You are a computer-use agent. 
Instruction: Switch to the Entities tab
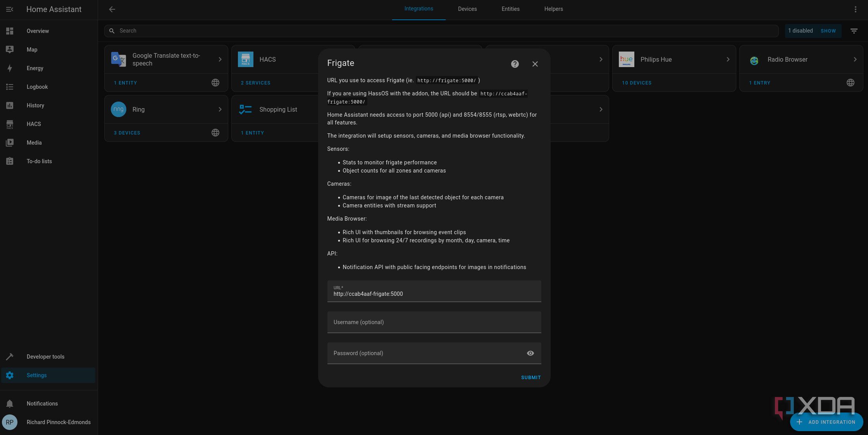[x=510, y=9]
